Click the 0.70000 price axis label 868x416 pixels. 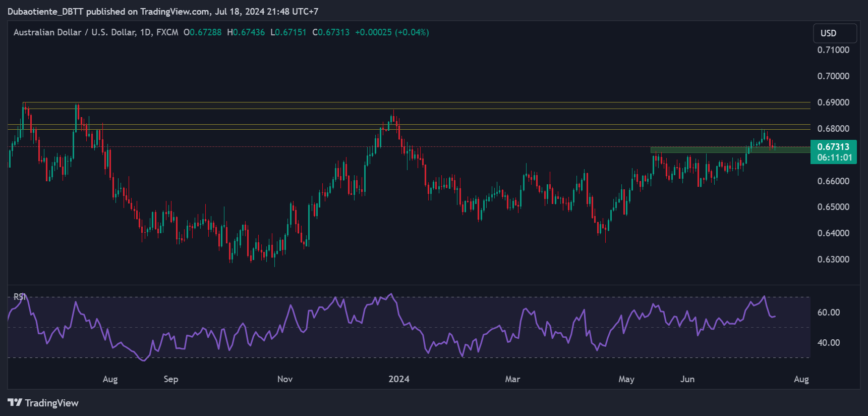[833, 76]
